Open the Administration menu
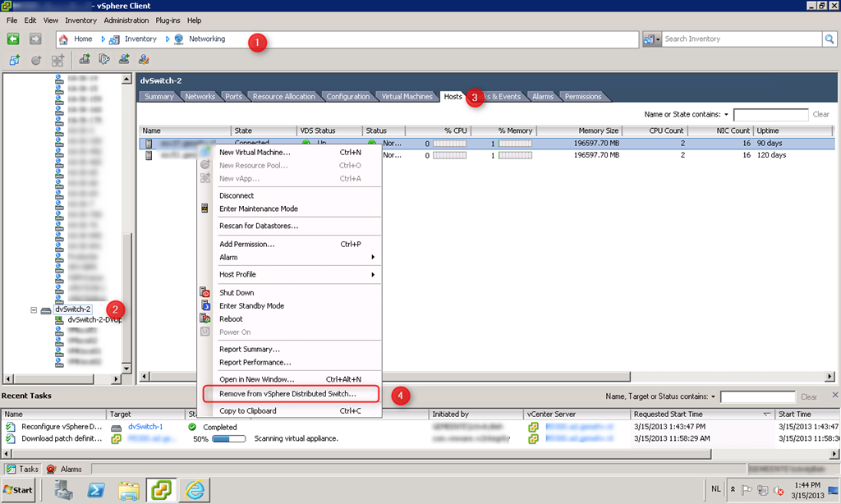The width and height of the screenshot is (841, 504). 126,21
